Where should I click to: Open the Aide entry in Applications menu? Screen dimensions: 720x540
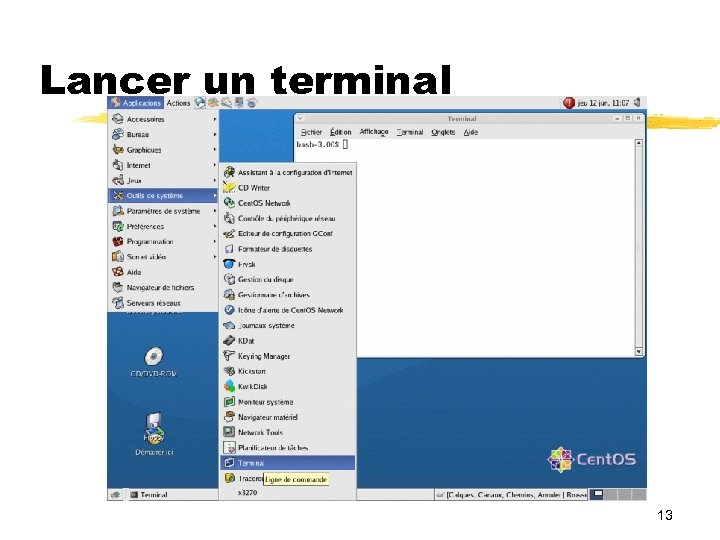[x=163, y=272]
